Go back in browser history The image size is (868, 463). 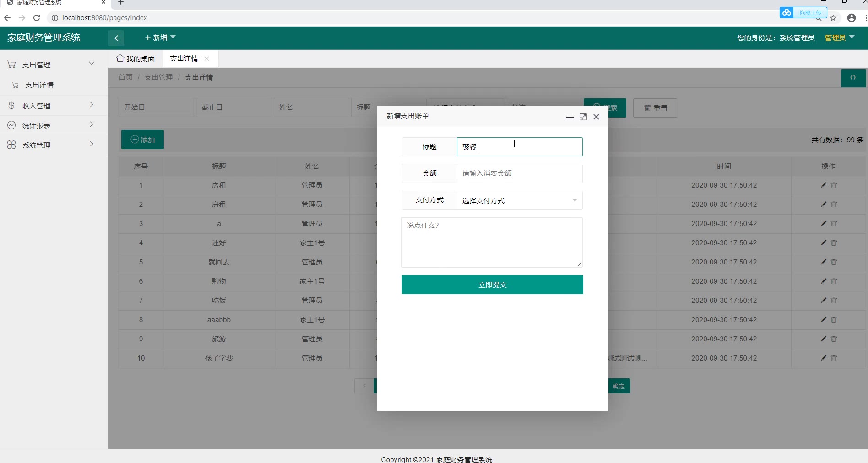7,18
